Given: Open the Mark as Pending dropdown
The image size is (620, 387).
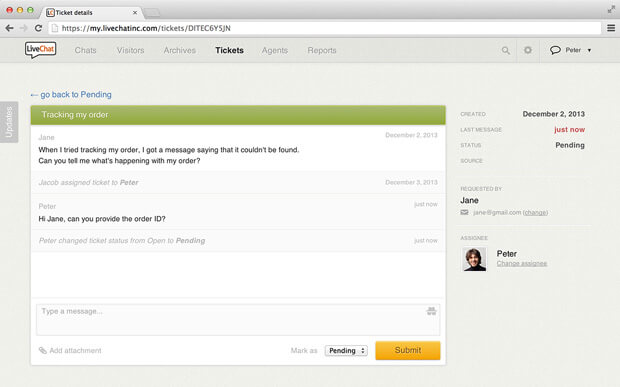Looking at the screenshot, I should click(346, 351).
